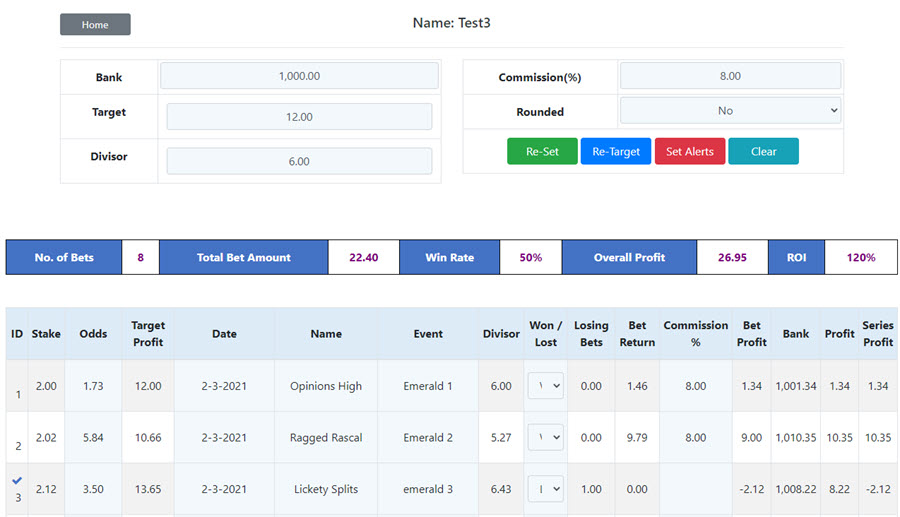Click the profit value 8.22

(839, 489)
